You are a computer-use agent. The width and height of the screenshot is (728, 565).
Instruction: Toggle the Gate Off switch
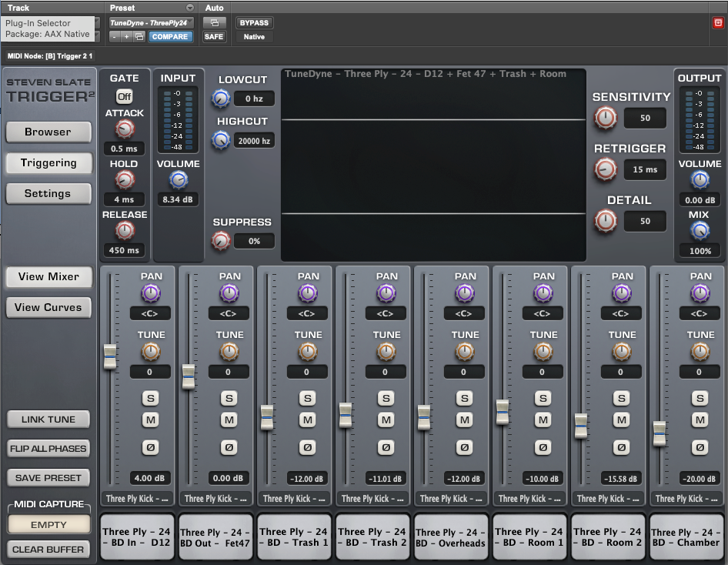[124, 96]
